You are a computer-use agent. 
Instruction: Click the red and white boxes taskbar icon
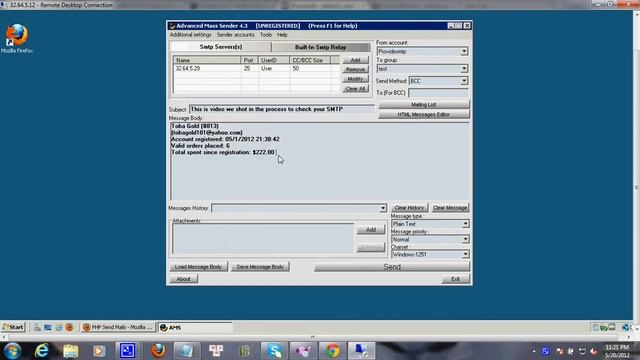pyautogui.click(x=216, y=351)
